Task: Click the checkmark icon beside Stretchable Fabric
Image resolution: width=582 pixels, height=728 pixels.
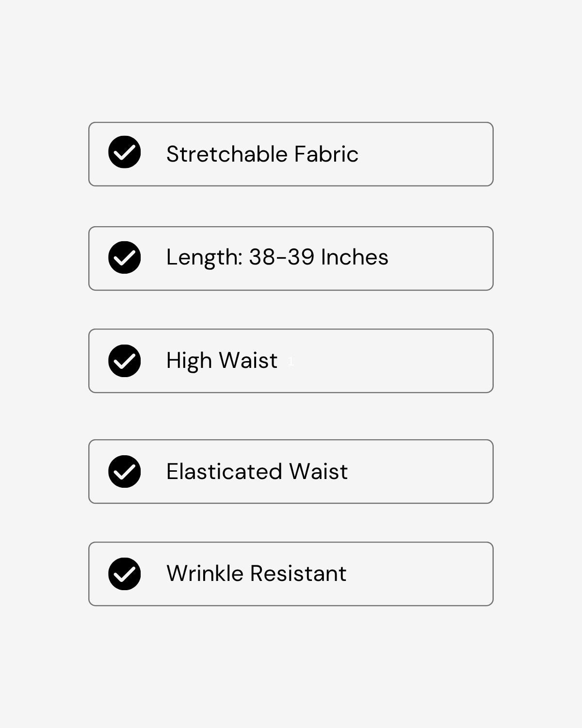Action: click(x=125, y=152)
